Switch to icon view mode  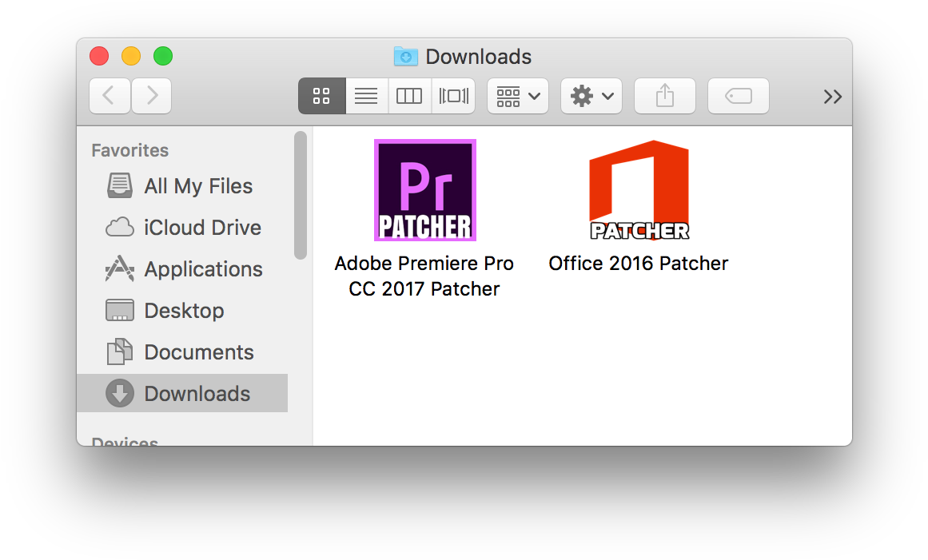pyautogui.click(x=322, y=97)
